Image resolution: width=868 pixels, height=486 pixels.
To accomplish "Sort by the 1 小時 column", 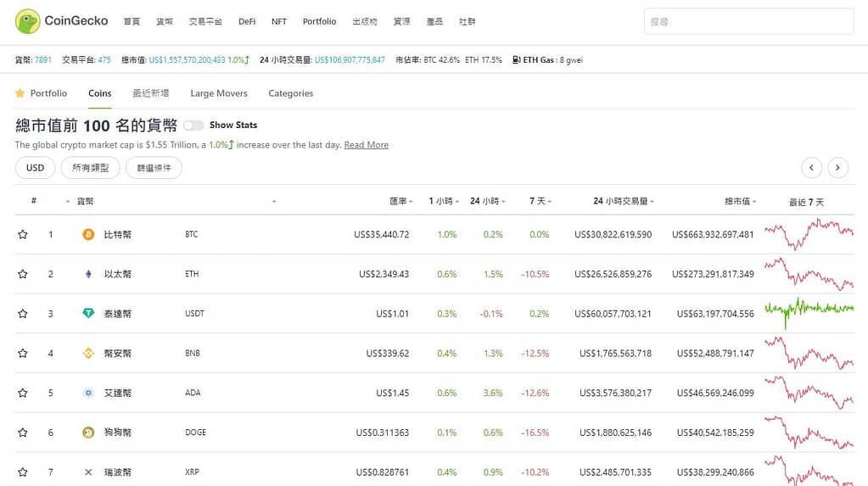I will (444, 201).
